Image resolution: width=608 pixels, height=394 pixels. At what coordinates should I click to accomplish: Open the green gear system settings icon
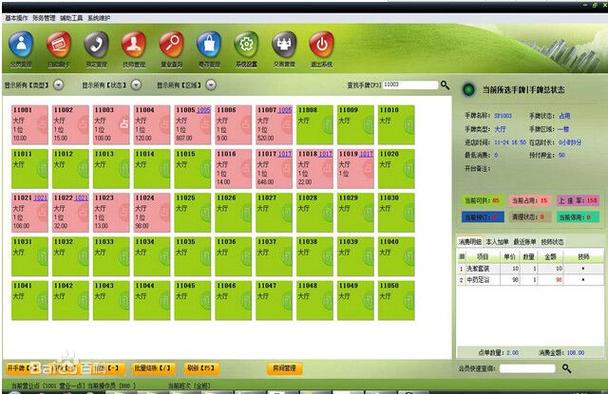click(246, 45)
